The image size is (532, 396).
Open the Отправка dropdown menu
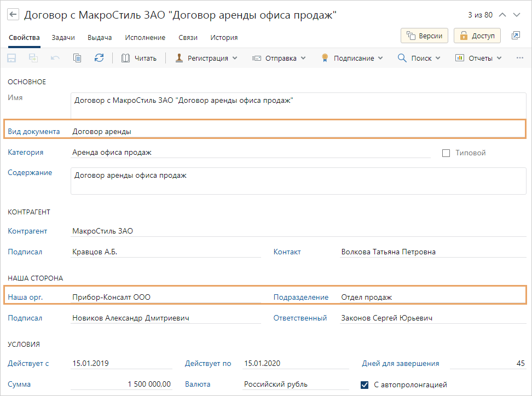279,58
